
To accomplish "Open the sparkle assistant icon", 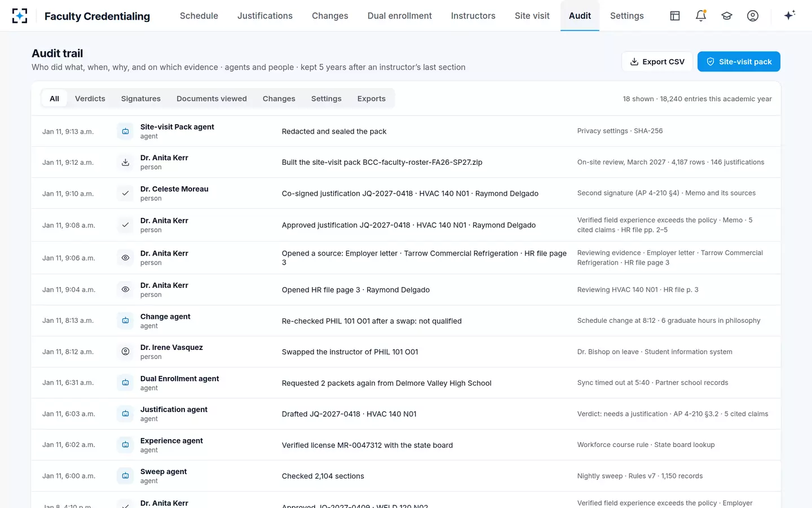I will pyautogui.click(x=789, y=15).
